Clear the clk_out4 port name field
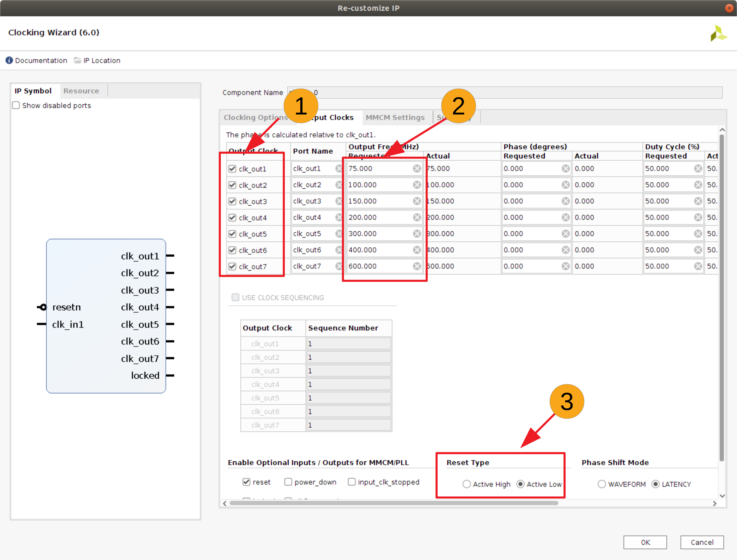The width and height of the screenshot is (737, 560). 339,218
